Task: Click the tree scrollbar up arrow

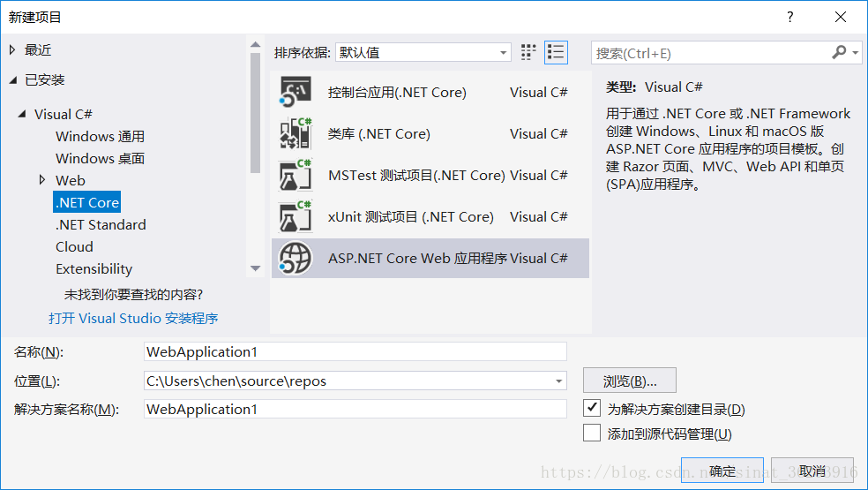Action: (x=255, y=44)
